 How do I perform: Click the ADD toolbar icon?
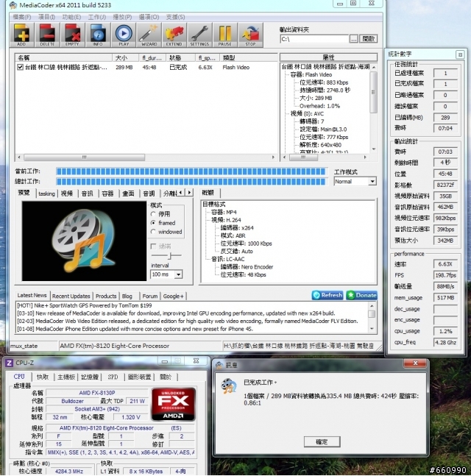click(21, 35)
